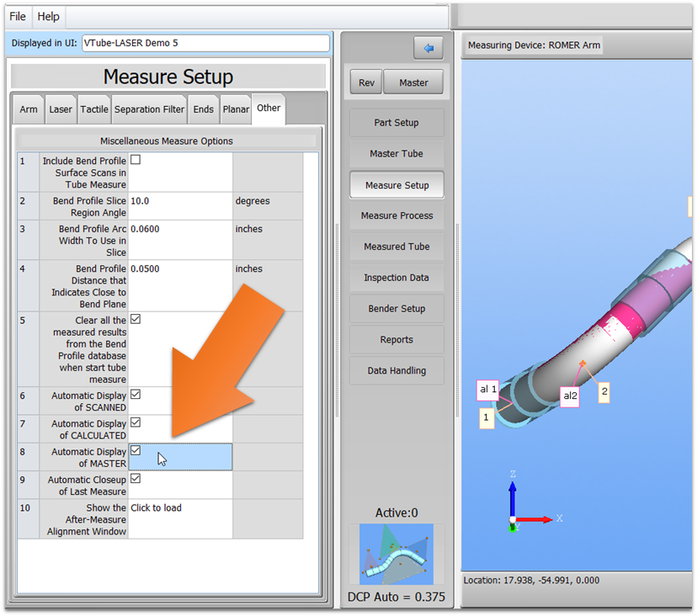The height and width of the screenshot is (616, 697).
Task: Click the blue back arrow button
Action: [x=428, y=48]
